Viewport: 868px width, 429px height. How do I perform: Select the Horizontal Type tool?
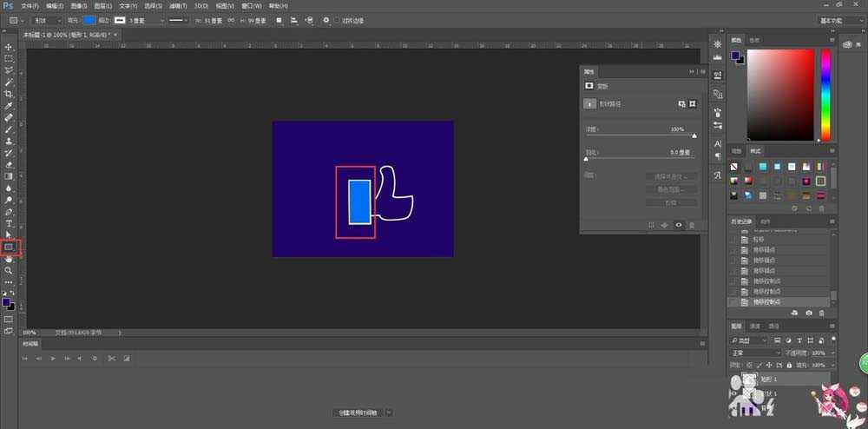[9, 223]
